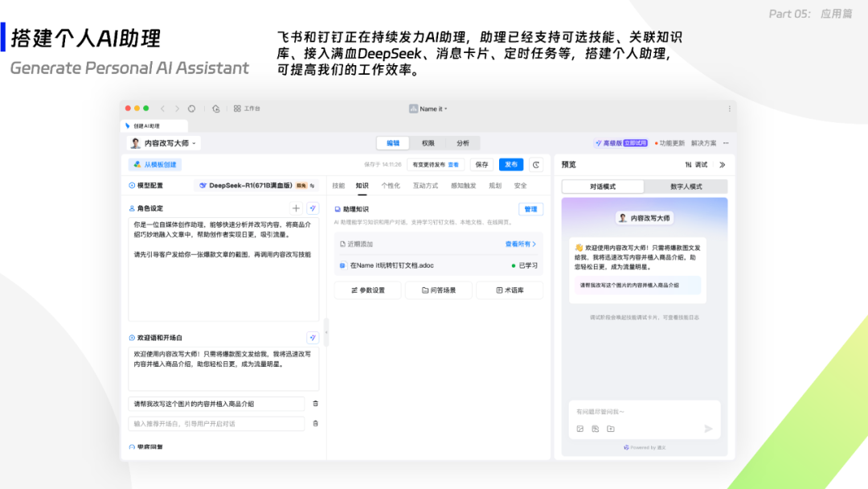Screen dimensions: 868x489
Task: Click the 模型配置 section icon
Action: (132, 186)
